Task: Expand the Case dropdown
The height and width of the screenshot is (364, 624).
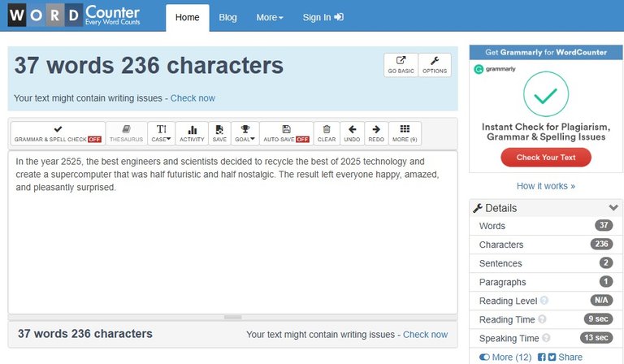Action: (161, 134)
